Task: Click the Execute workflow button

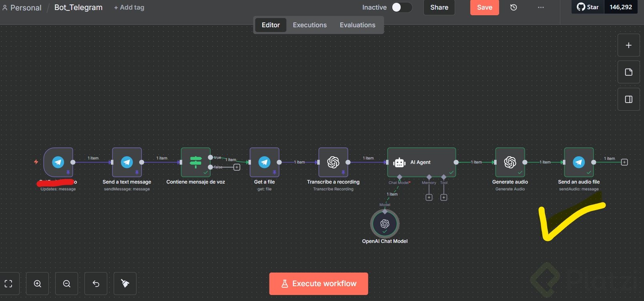Action: (319, 284)
